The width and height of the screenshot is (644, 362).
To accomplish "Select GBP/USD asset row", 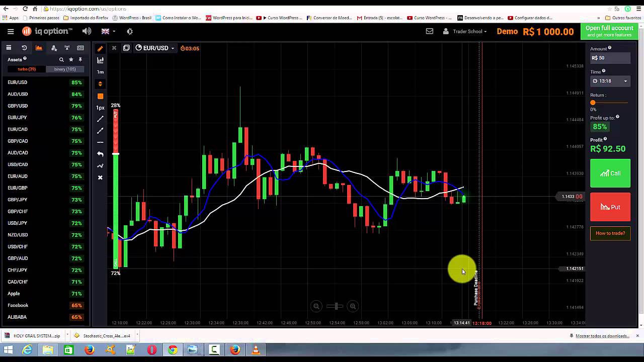I will (45, 106).
